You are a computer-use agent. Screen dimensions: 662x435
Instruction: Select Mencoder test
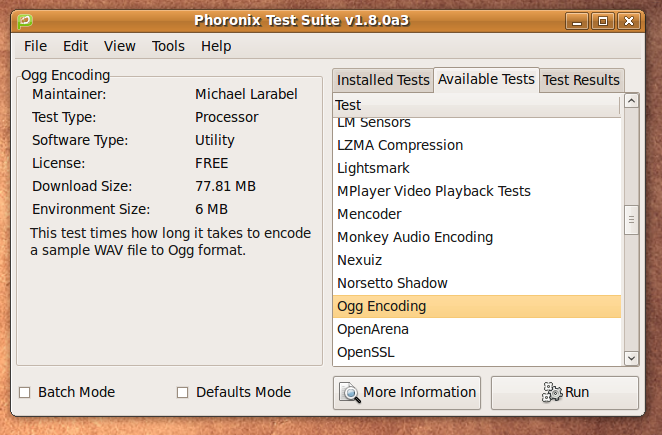tap(477, 214)
